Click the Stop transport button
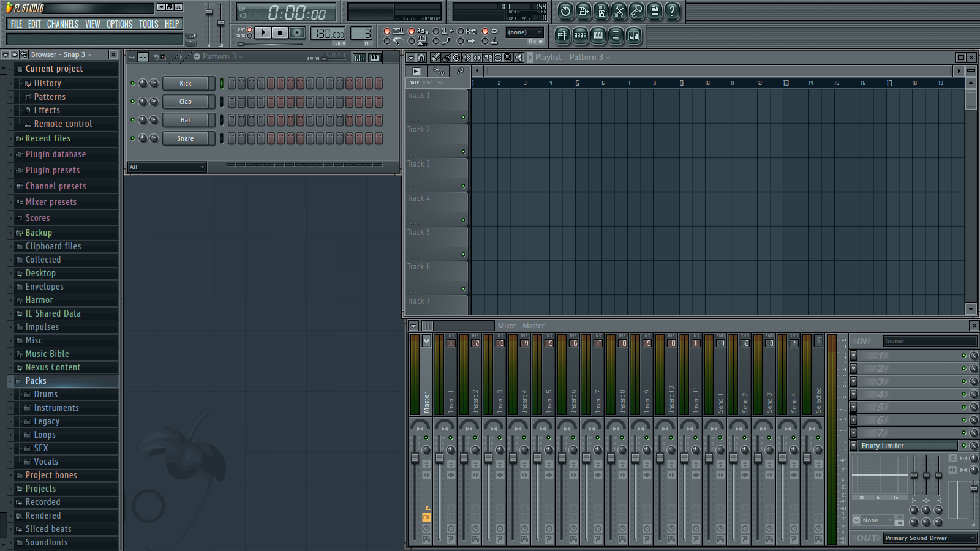The width and height of the screenshot is (980, 551). coord(280,32)
